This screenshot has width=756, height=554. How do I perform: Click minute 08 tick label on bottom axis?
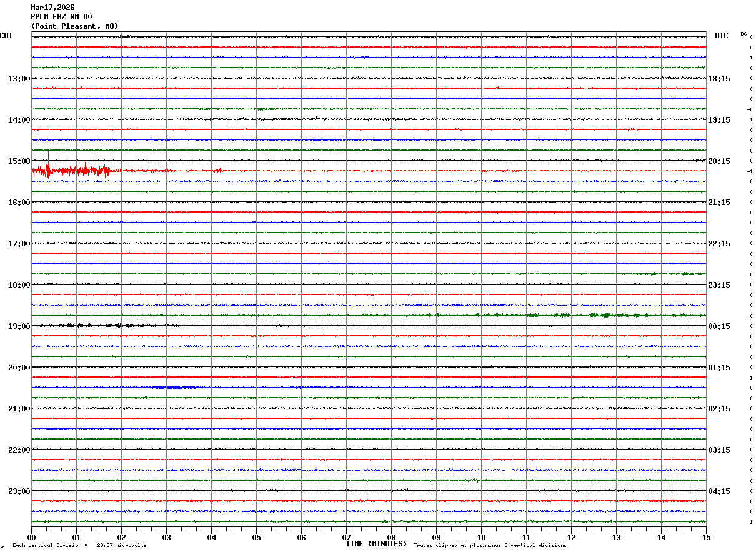391,537
